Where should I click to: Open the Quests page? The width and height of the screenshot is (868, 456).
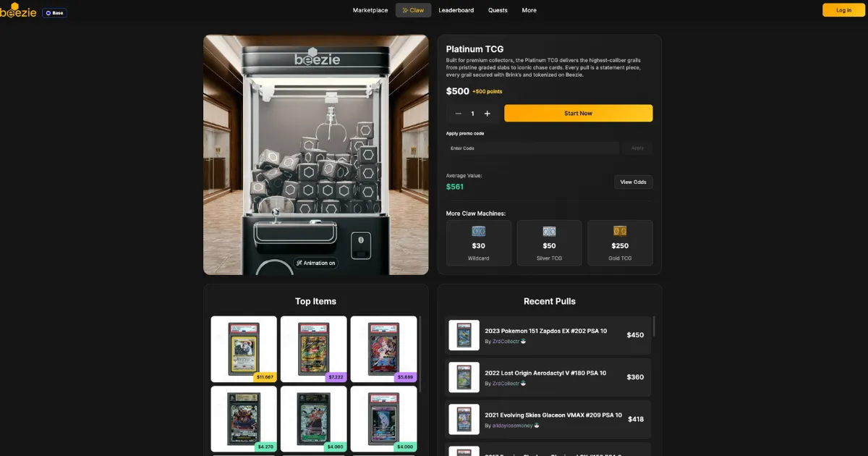point(498,10)
